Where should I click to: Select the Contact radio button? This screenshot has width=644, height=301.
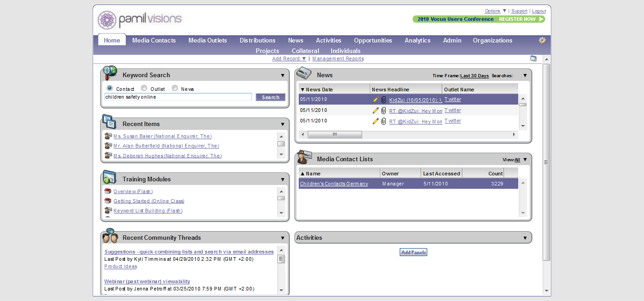coord(109,88)
